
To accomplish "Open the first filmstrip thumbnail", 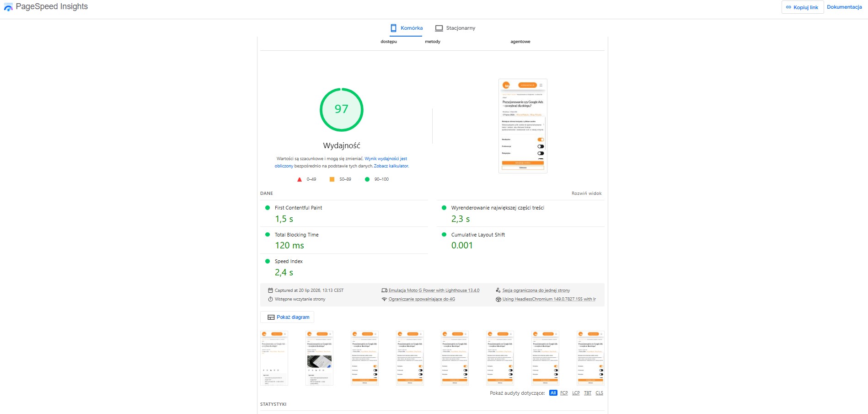I will coord(274,358).
